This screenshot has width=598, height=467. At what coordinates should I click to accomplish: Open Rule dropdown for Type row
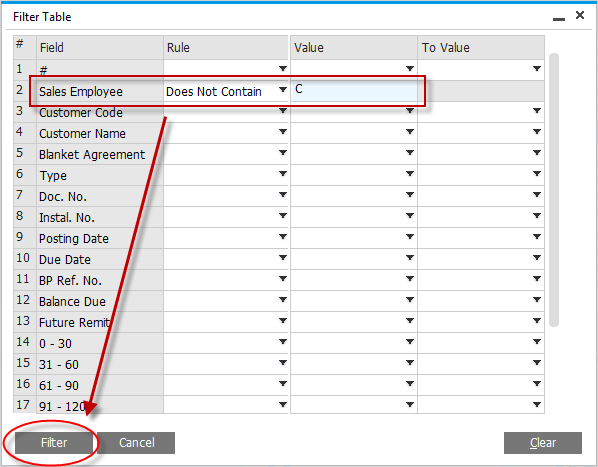click(283, 174)
